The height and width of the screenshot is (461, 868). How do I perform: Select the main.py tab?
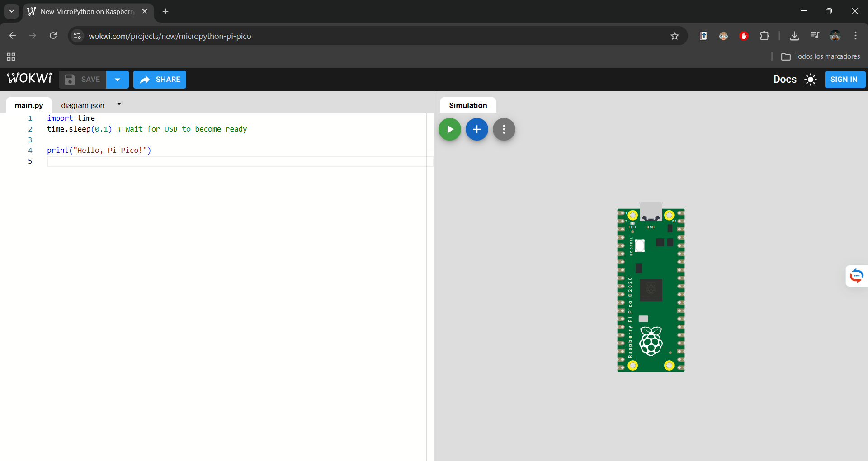click(x=28, y=105)
